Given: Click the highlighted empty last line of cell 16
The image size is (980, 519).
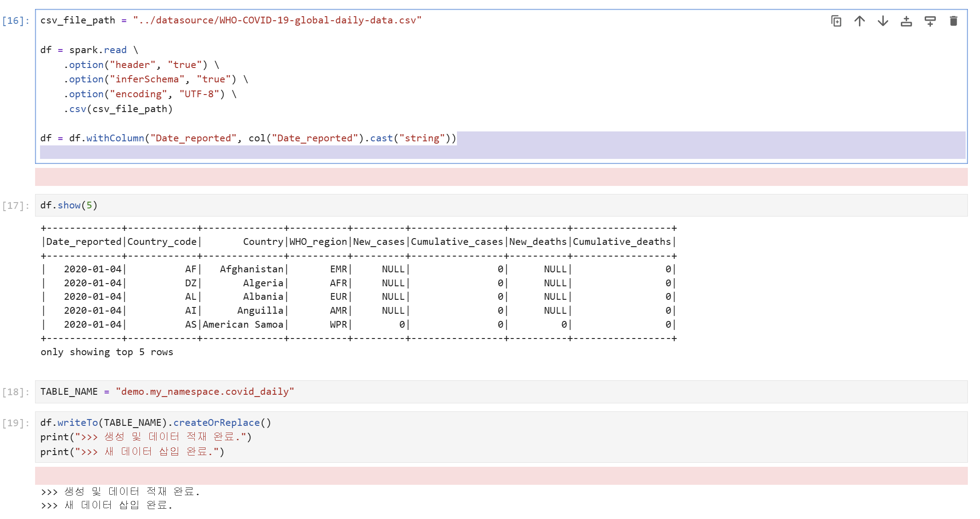Looking at the screenshot, I should tap(501, 152).
